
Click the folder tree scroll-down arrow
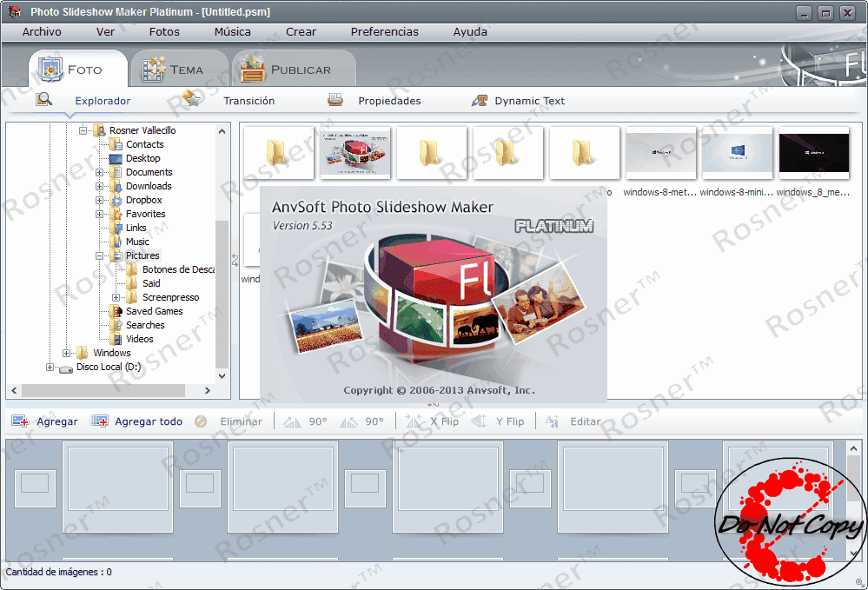[x=222, y=376]
